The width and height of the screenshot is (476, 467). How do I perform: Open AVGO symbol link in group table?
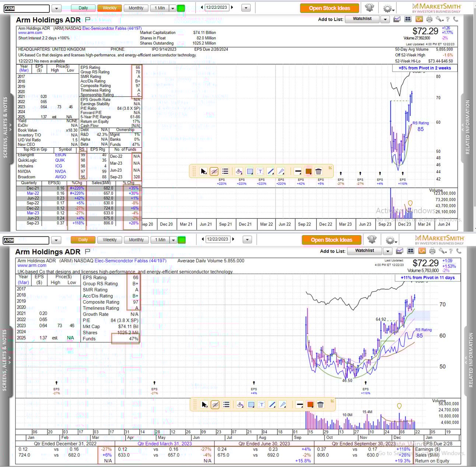tap(60, 177)
